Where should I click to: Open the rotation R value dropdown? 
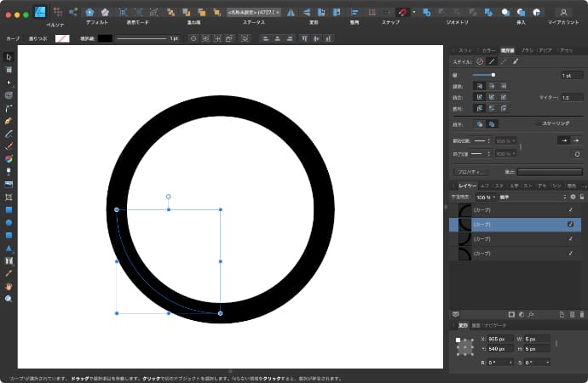click(502, 362)
